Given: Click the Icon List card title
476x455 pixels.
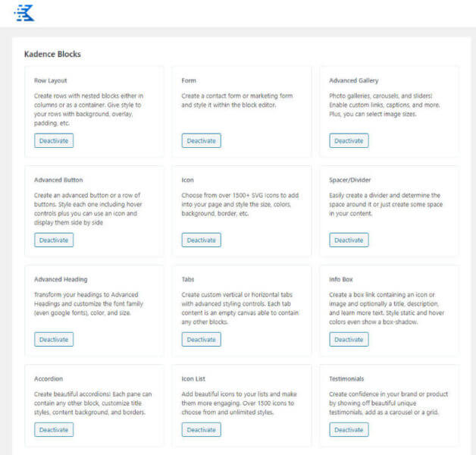Looking at the screenshot, I should [x=194, y=378].
